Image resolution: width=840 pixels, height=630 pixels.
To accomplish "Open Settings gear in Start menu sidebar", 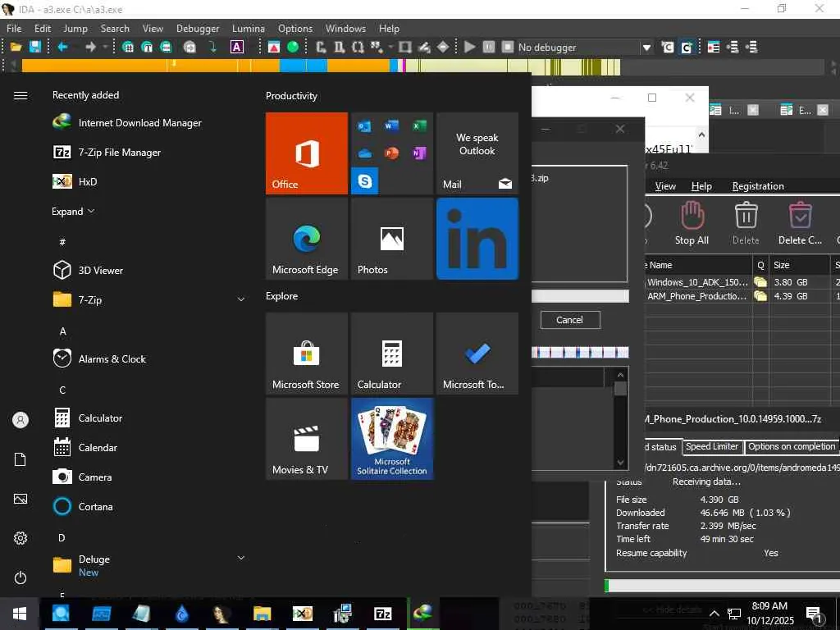I will pyautogui.click(x=21, y=538).
